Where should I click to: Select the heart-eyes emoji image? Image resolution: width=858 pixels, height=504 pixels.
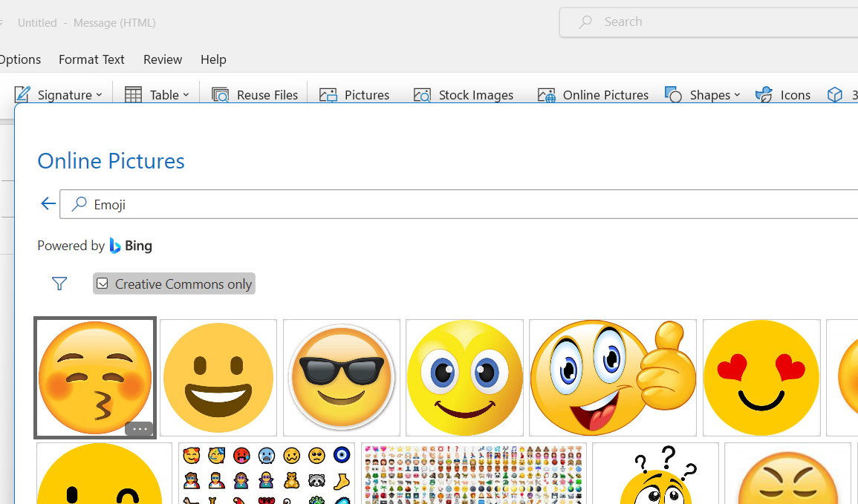761,378
